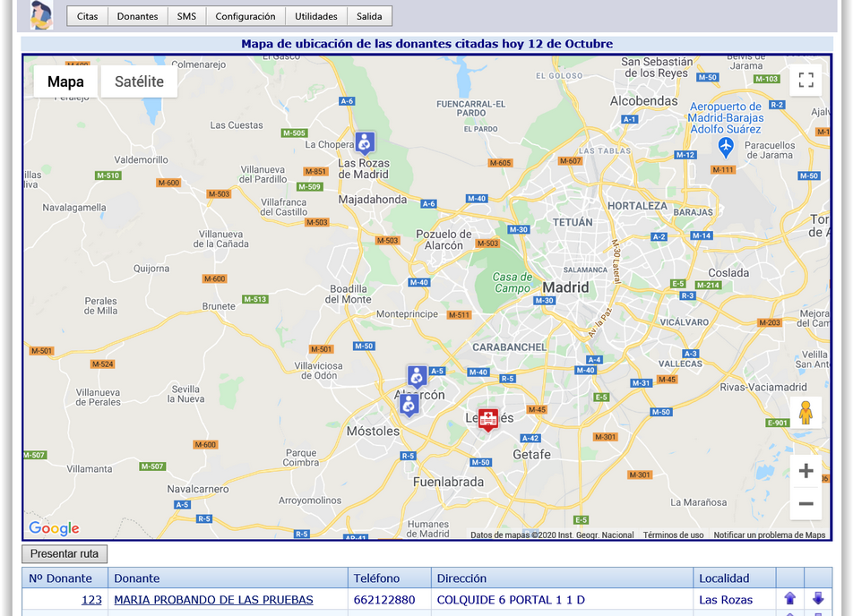Move donor 123 down in the list
This screenshot has height=616, width=853.
point(818,599)
